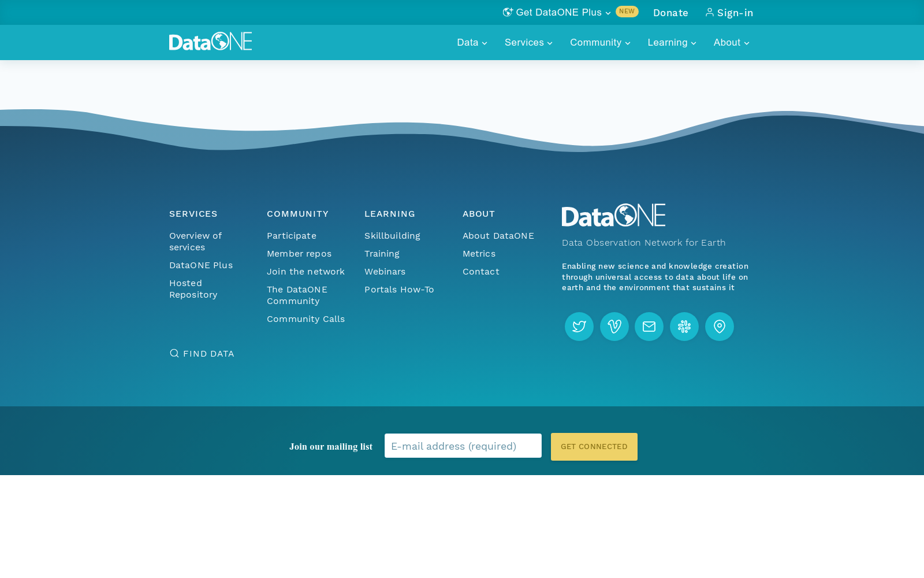View Webinars footer link

pyautogui.click(x=385, y=272)
